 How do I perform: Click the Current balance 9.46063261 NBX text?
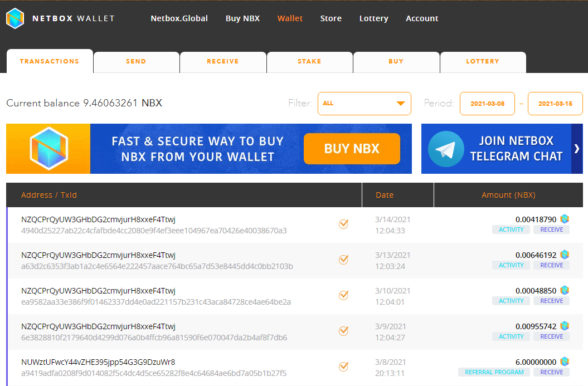[x=84, y=103]
